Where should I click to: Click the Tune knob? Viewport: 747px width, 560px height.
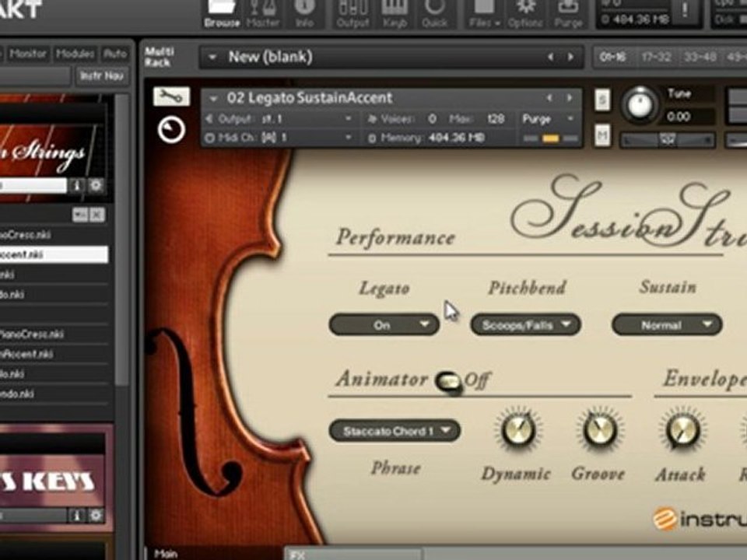(640, 105)
